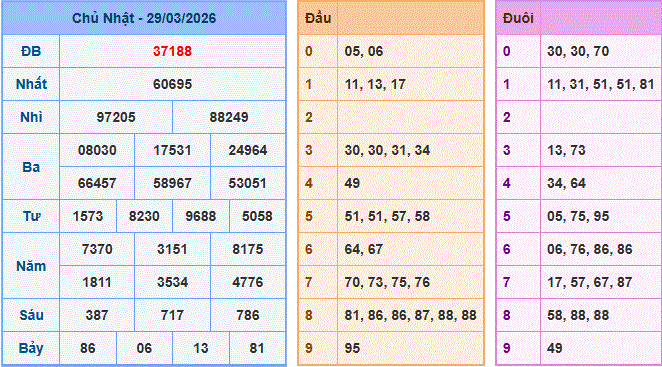Click "17, 57, 67, 87" in Đuôi table
Screen dimensions: 662x367
[590, 282]
